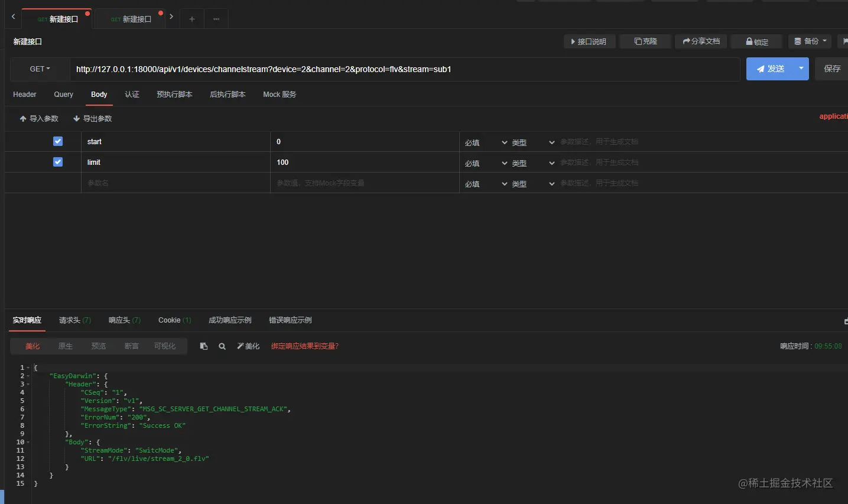Open the Mock 服务 tab
The width and height of the screenshot is (848, 504).
280,95
